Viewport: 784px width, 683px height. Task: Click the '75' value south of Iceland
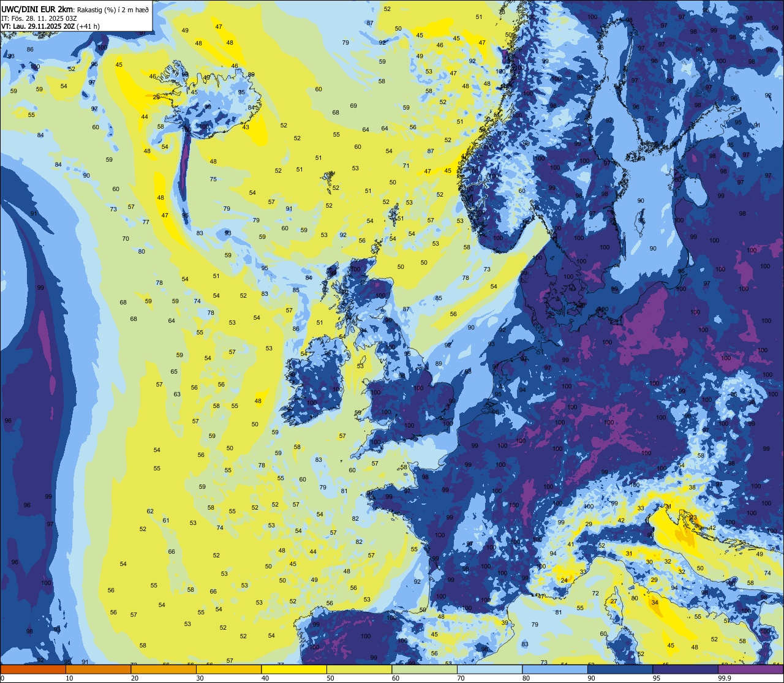[x=213, y=179]
